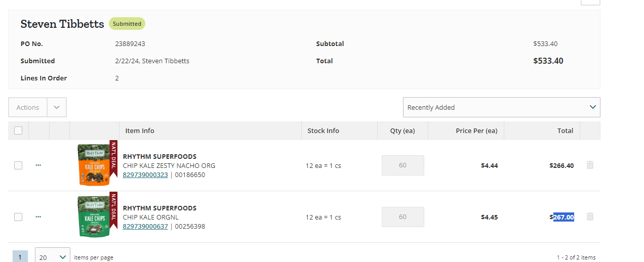Click trash icon on Chip Kale Orgnl row
The height and width of the screenshot is (262, 644).
pyautogui.click(x=590, y=217)
